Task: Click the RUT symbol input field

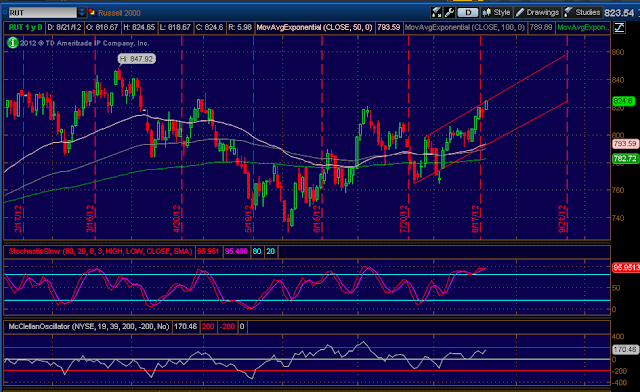Action: click(42, 13)
